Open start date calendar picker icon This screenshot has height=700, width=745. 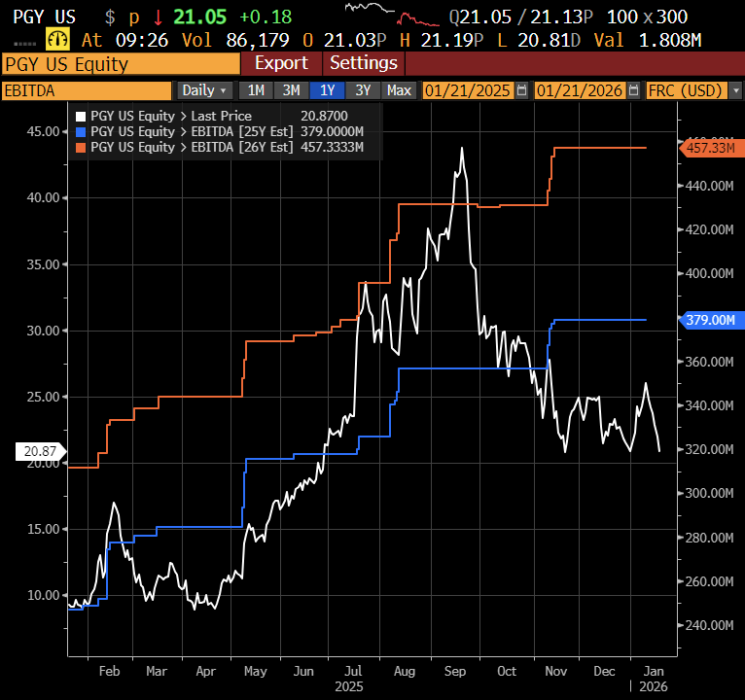click(521, 90)
